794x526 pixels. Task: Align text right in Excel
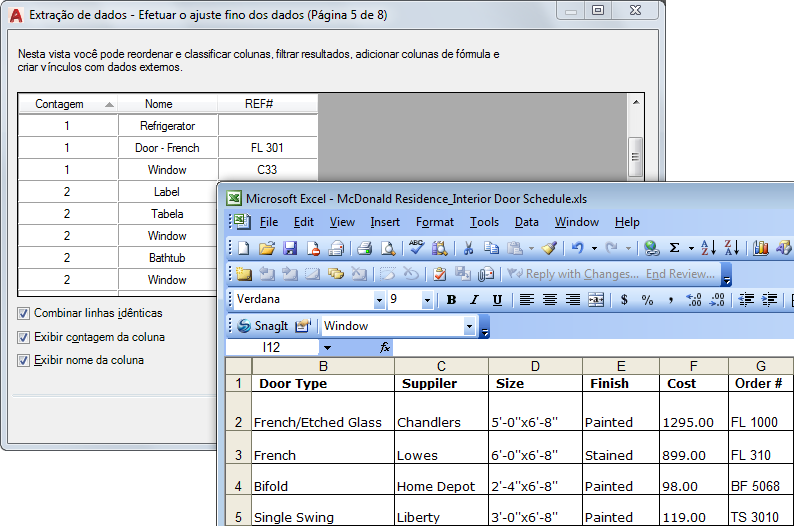pos(573,300)
